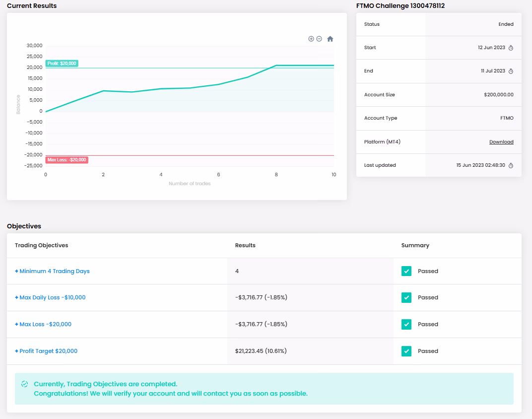Toggle the Max Daily Loss passed checkbox
Image resolution: width=532 pixels, height=419 pixels.
(x=406, y=297)
